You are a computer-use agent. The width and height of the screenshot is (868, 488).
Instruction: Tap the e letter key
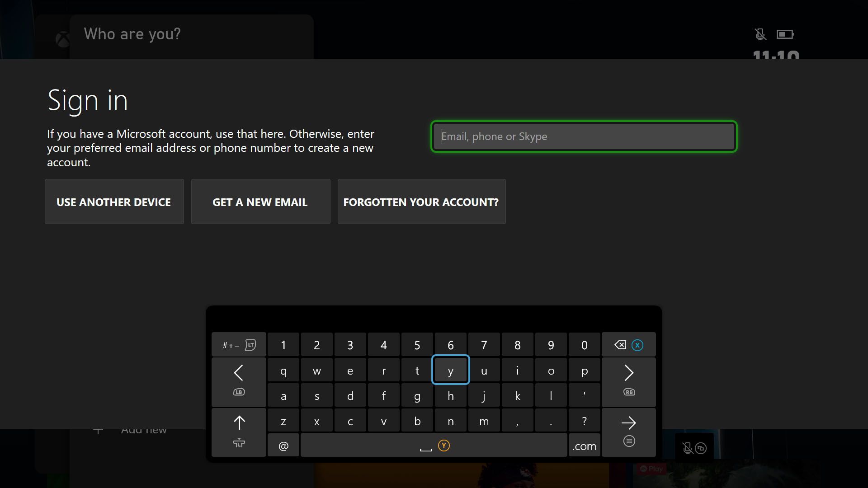pyautogui.click(x=350, y=371)
